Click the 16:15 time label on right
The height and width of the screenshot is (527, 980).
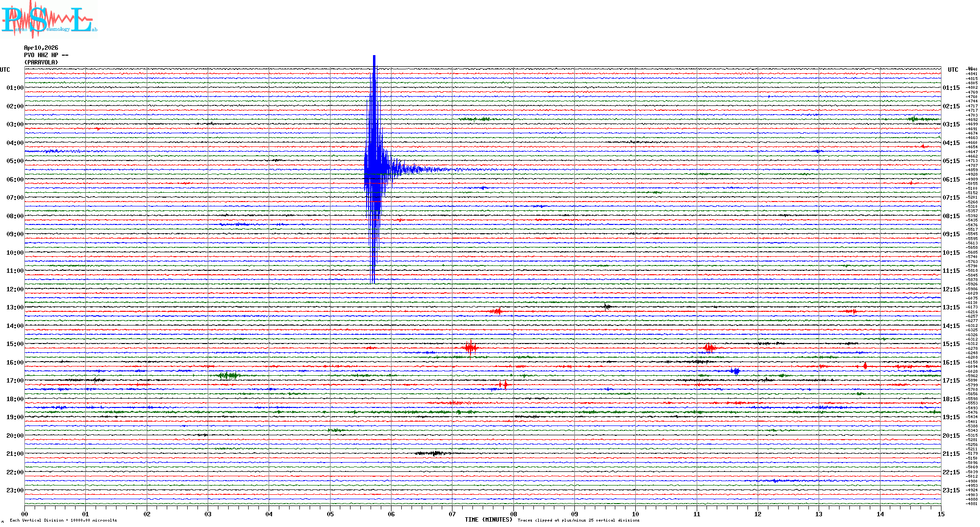951,363
